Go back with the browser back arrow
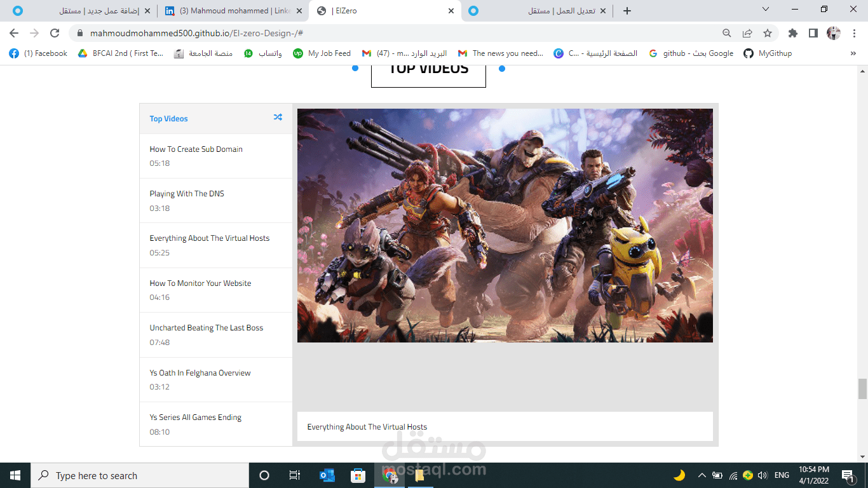Viewport: 868px width, 488px height. (14, 33)
